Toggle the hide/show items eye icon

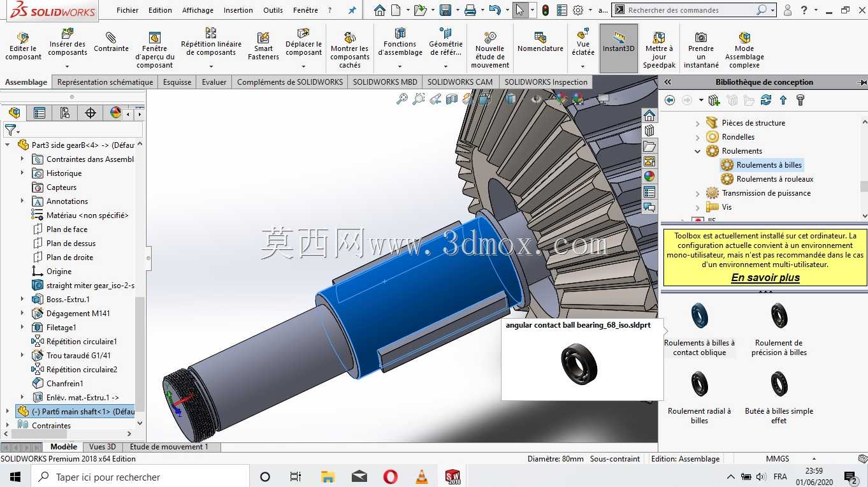coord(537,99)
